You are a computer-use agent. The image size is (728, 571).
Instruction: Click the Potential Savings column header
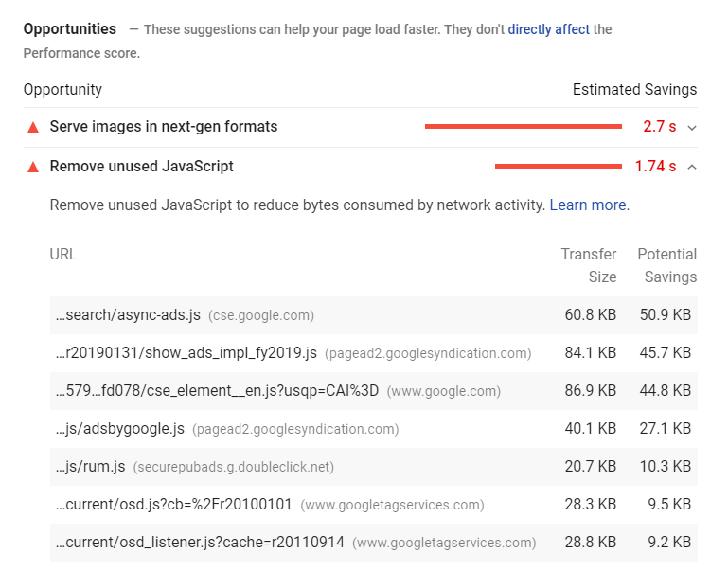[x=666, y=265]
